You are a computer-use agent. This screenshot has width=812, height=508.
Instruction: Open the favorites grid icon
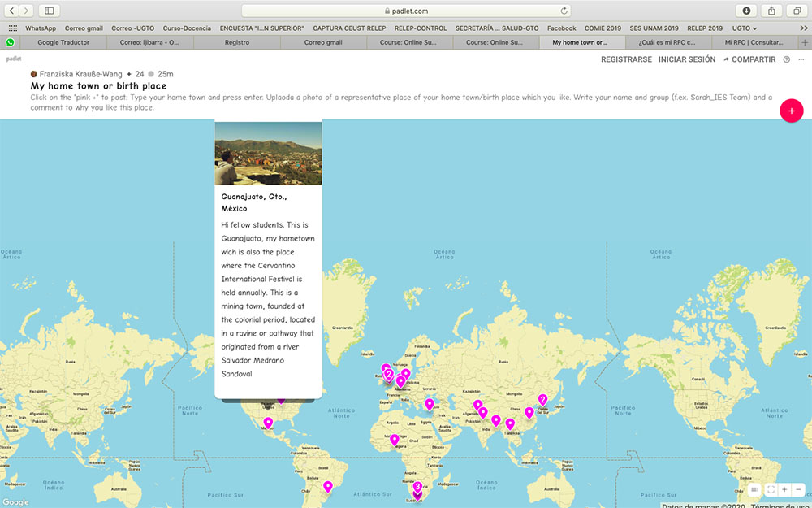[x=12, y=28]
